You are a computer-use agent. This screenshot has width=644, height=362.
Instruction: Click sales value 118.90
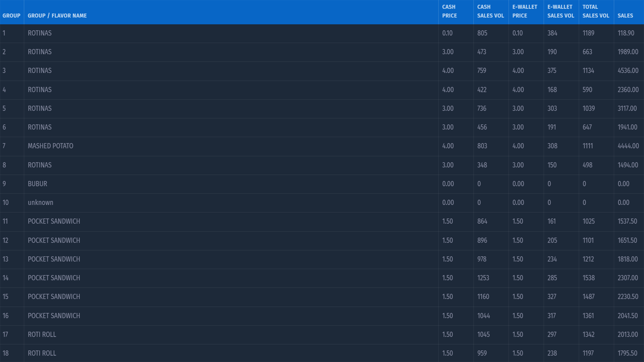626,33
